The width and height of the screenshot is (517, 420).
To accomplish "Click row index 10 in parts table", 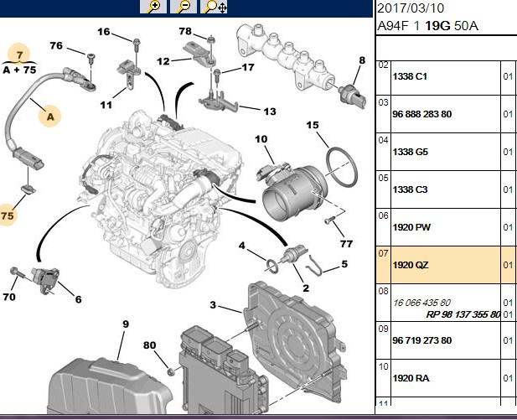I will (x=383, y=366).
